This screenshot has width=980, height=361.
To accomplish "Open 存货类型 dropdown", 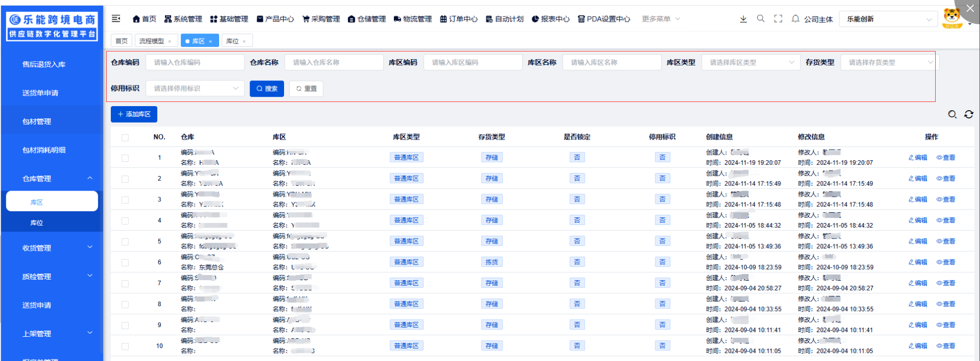I will point(890,62).
